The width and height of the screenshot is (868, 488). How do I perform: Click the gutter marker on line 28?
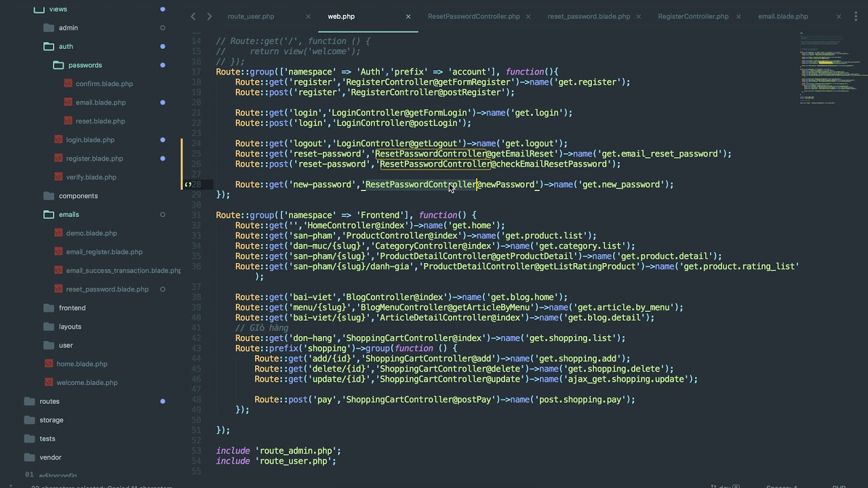188,184
